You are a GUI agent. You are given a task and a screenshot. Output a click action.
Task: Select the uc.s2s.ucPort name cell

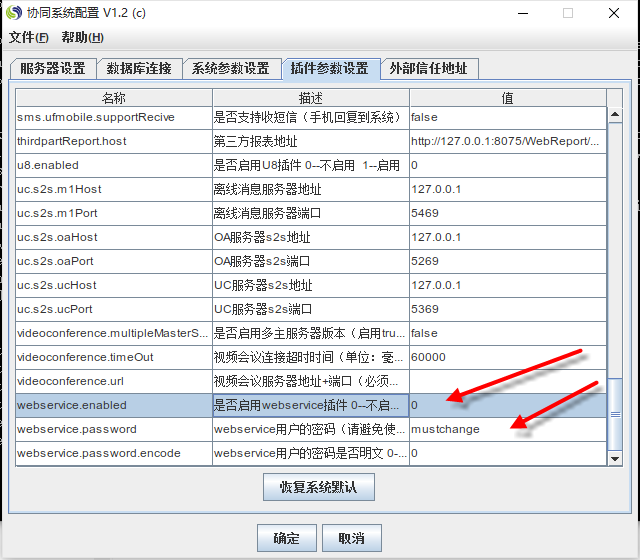click(114, 309)
